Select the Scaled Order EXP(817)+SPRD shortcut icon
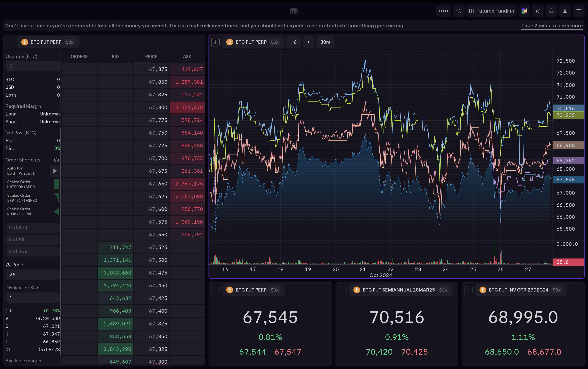 [x=56, y=198]
